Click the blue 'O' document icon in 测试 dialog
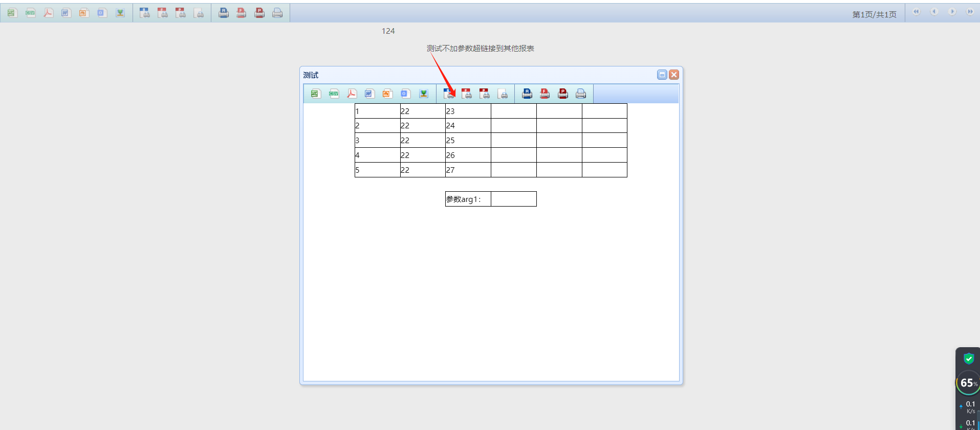The image size is (980, 430). point(406,94)
